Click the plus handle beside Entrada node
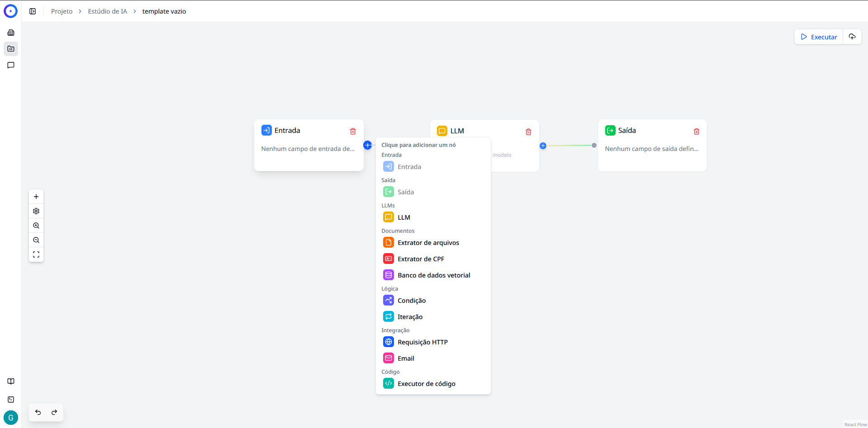The width and height of the screenshot is (868, 428). point(368,145)
